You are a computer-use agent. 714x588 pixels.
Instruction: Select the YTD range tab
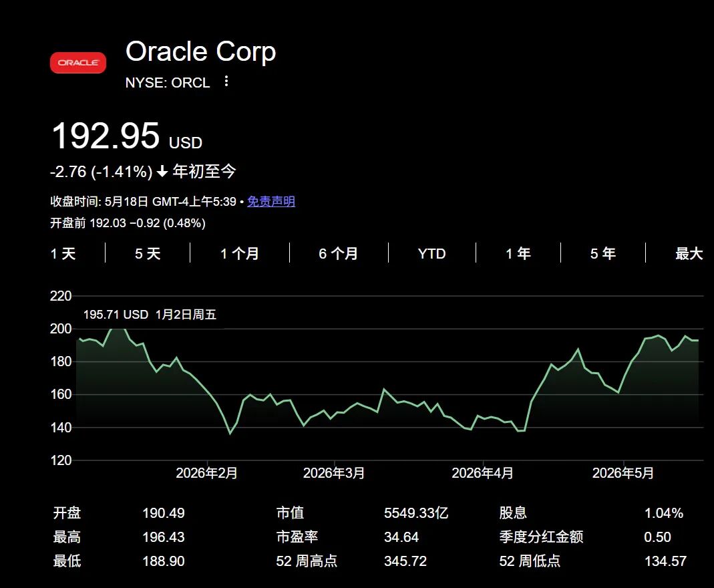(x=431, y=253)
